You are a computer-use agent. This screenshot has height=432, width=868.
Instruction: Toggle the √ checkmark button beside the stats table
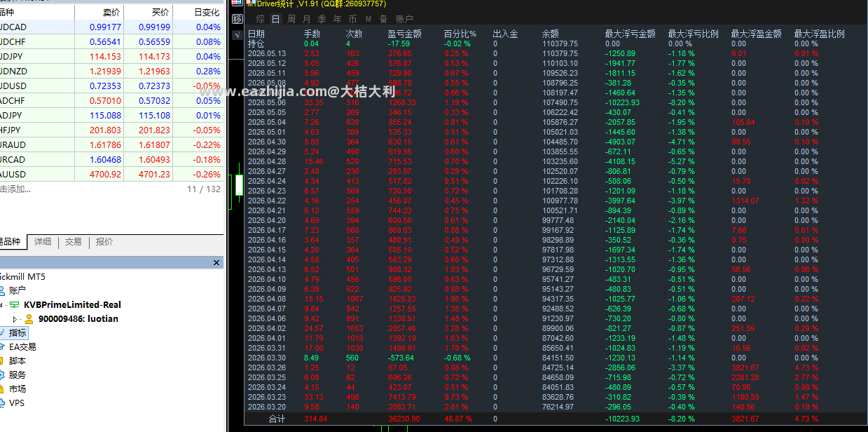click(x=237, y=34)
